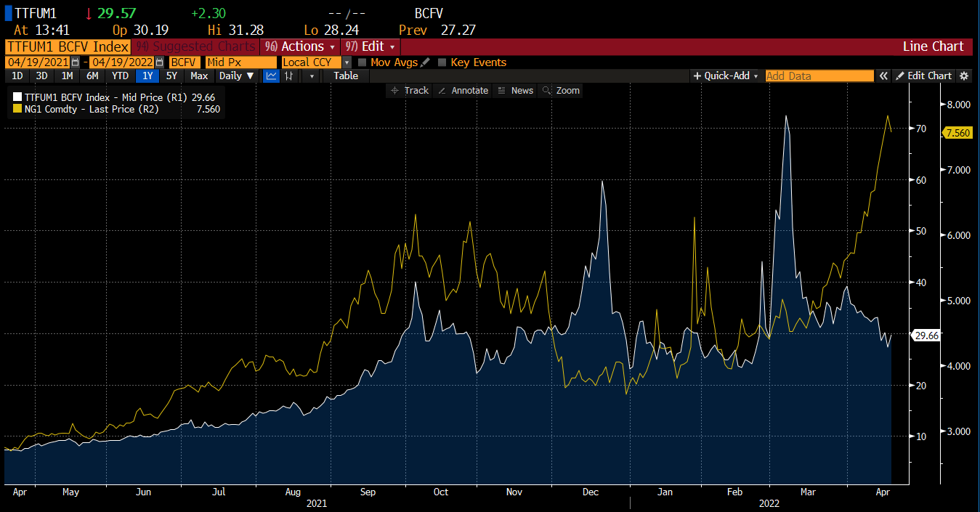Switch to the bar chart type icon
The image size is (980, 512).
coord(289,76)
